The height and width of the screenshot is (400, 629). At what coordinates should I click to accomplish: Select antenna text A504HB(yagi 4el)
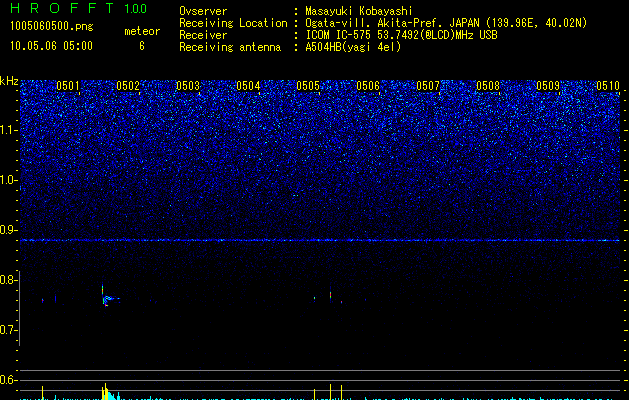tap(353, 47)
